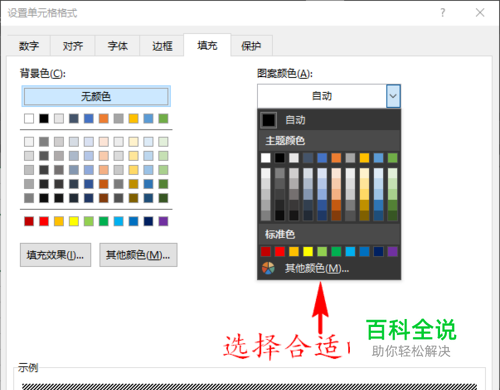
Task: Go to the 保护 tab
Action: pos(251,46)
